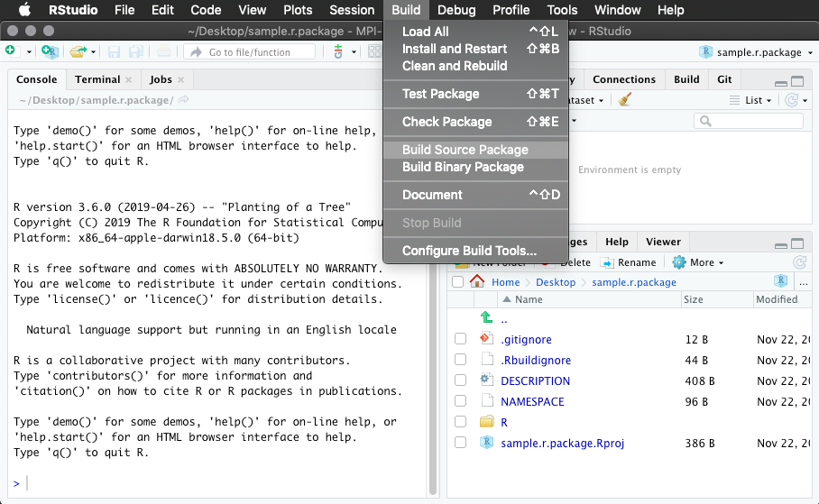The width and height of the screenshot is (819, 504).
Task: Click the R project directory icon
Action: [780, 281]
